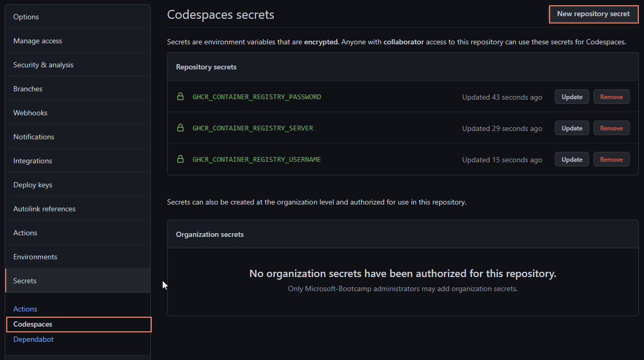Open Deploy keys settings
The height and width of the screenshot is (360, 644).
tap(78, 185)
